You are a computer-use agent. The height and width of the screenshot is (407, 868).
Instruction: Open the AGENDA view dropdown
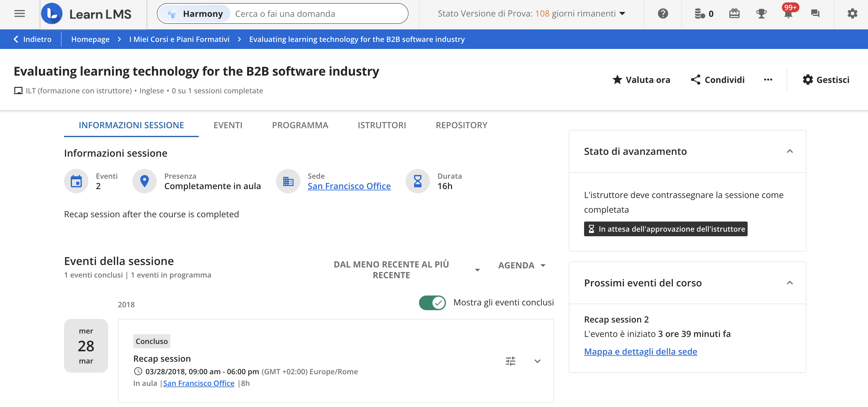(x=522, y=265)
